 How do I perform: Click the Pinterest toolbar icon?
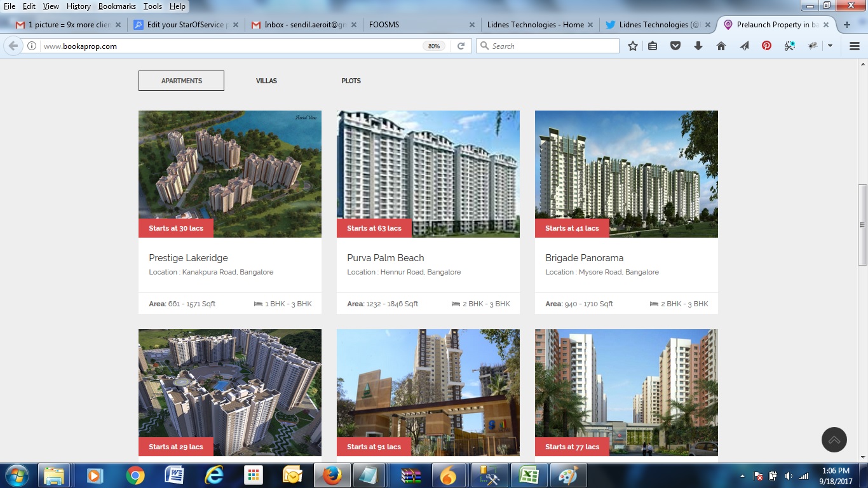point(767,46)
